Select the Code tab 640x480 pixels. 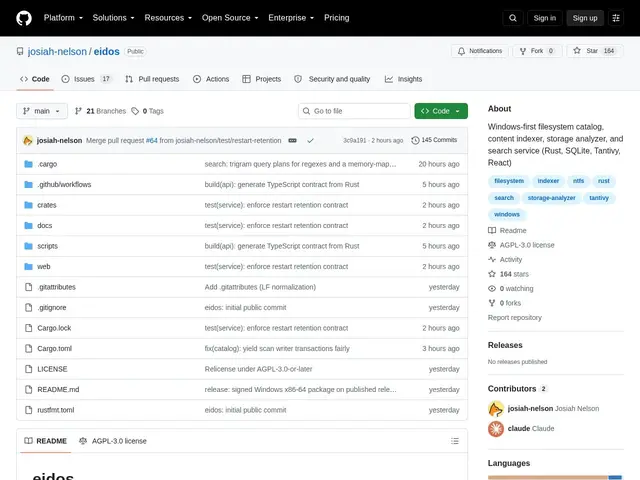[x=35, y=79]
